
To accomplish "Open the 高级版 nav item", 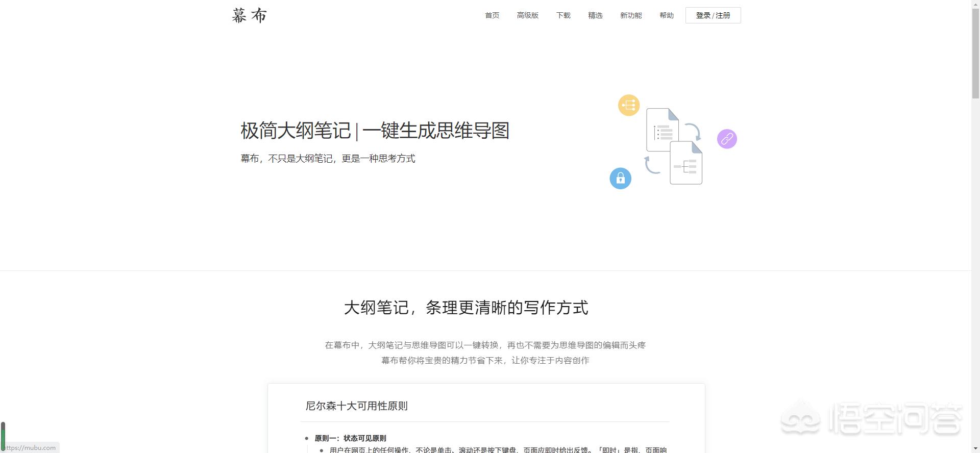I will 528,15.
